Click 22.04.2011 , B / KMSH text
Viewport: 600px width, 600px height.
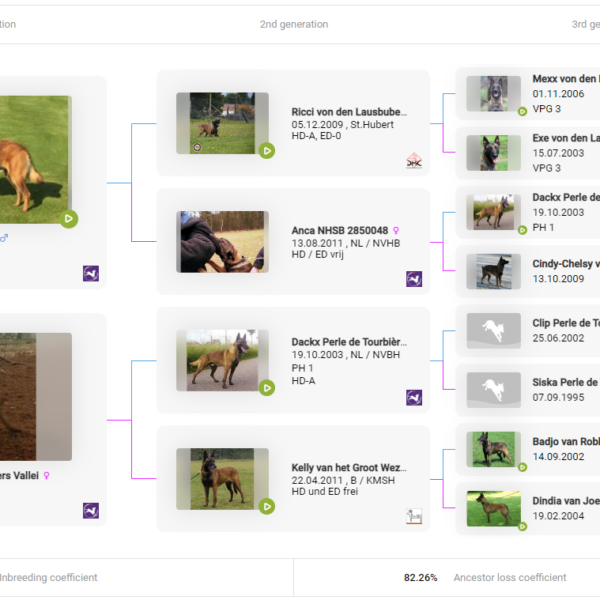343,481
